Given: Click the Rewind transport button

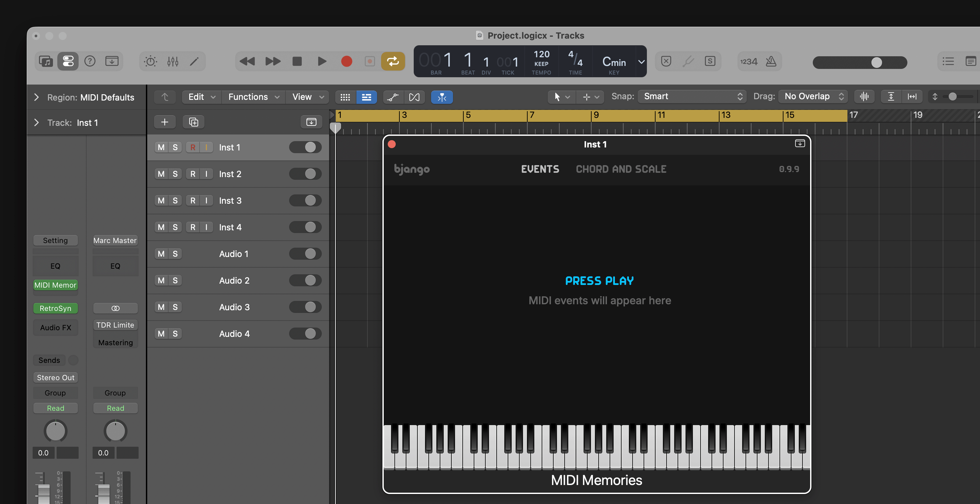Looking at the screenshot, I should (x=247, y=61).
